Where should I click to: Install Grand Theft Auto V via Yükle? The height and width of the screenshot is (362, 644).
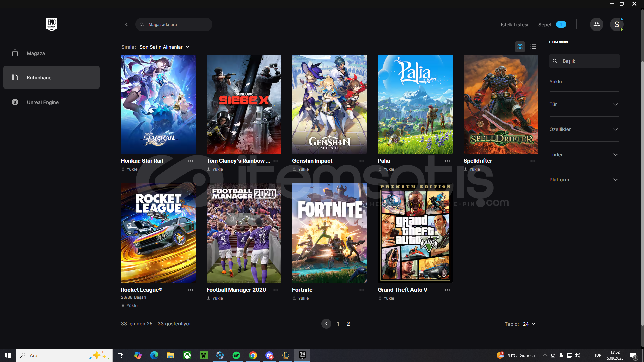pos(386,298)
